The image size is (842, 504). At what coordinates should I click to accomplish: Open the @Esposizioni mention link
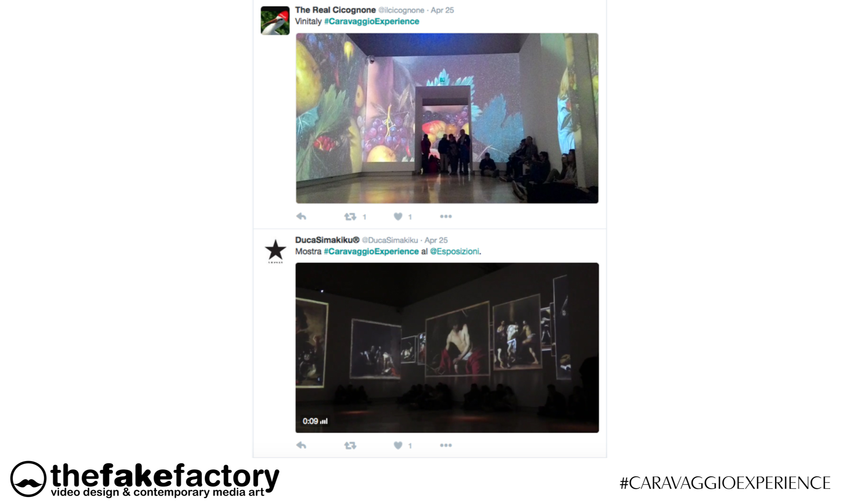pyautogui.click(x=454, y=252)
